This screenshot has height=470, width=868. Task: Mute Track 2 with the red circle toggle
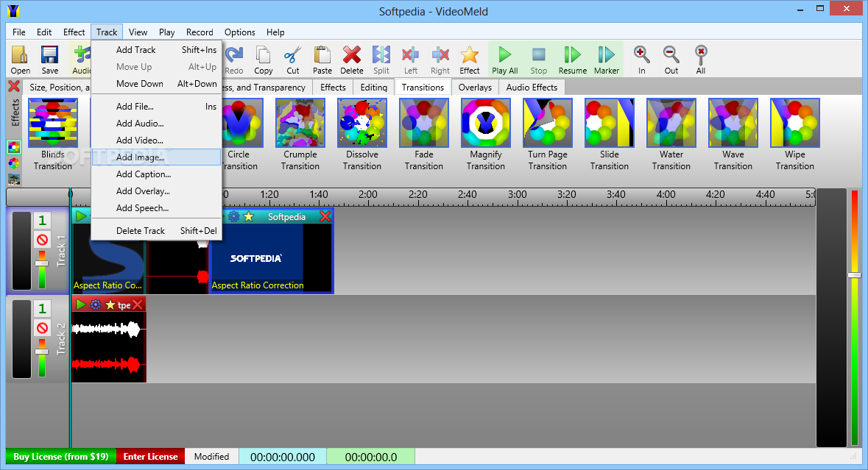point(42,328)
